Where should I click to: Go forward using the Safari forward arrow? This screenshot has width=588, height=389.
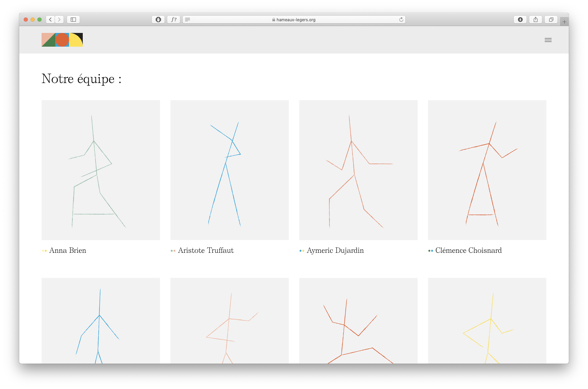click(x=59, y=20)
